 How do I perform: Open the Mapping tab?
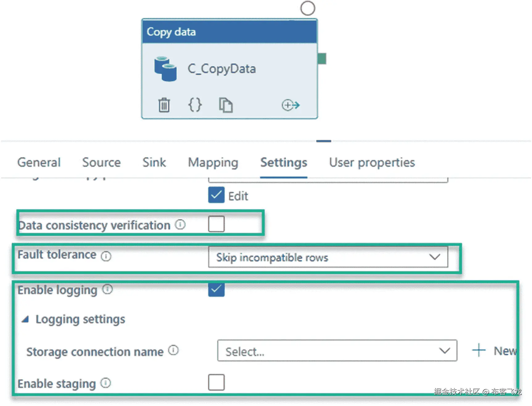tap(213, 163)
